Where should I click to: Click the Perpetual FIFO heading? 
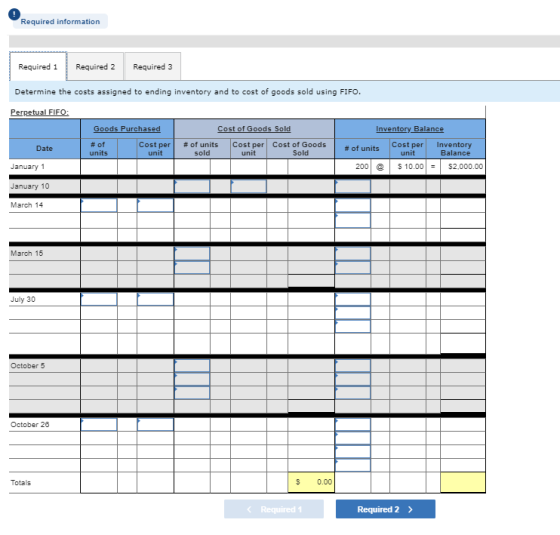pos(40,112)
